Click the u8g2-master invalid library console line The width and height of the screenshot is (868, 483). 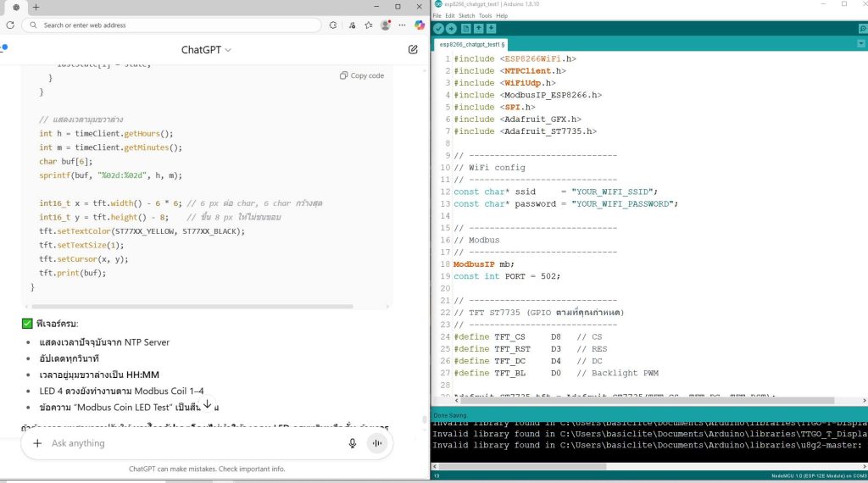coord(647,445)
